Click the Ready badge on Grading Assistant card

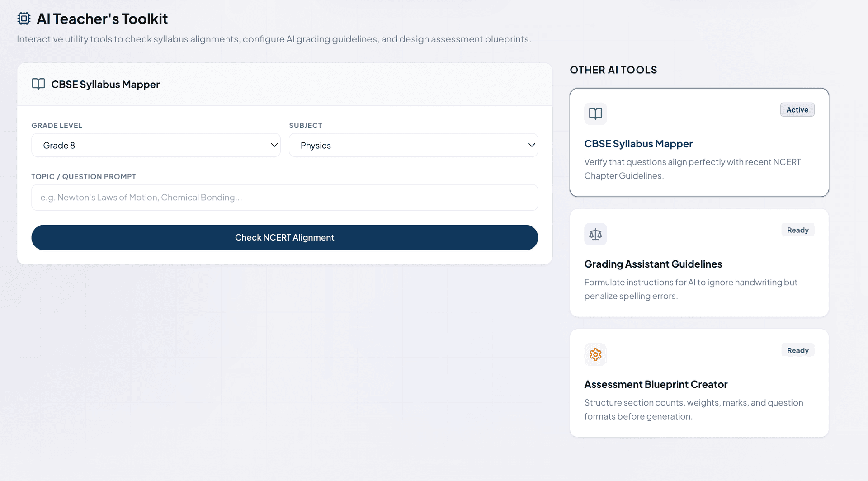pyautogui.click(x=797, y=230)
